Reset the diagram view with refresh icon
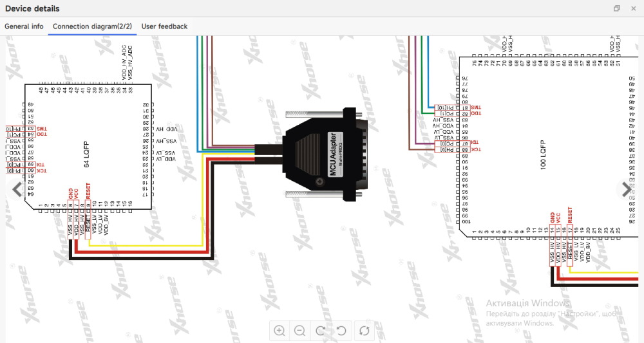644x343 pixels. [365, 331]
